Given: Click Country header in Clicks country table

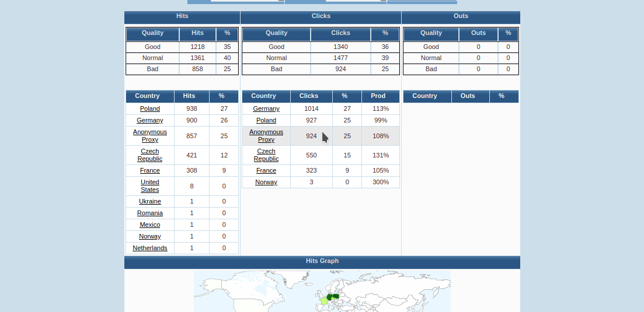Looking at the screenshot, I should (x=266, y=96).
